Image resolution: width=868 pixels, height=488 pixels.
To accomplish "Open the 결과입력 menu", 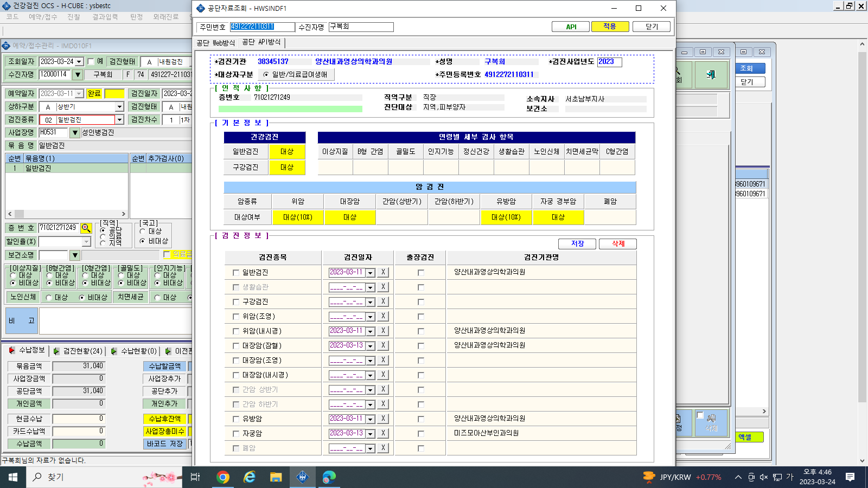I will (105, 17).
